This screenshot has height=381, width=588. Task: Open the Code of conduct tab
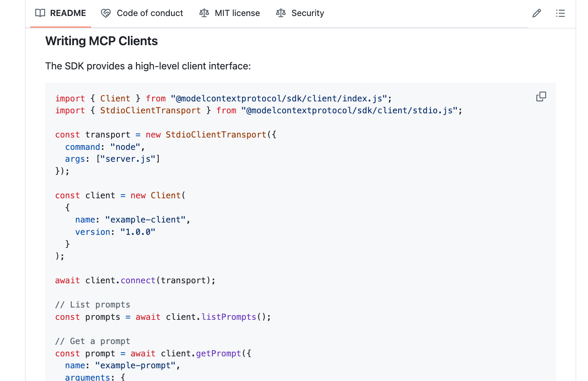(x=150, y=13)
